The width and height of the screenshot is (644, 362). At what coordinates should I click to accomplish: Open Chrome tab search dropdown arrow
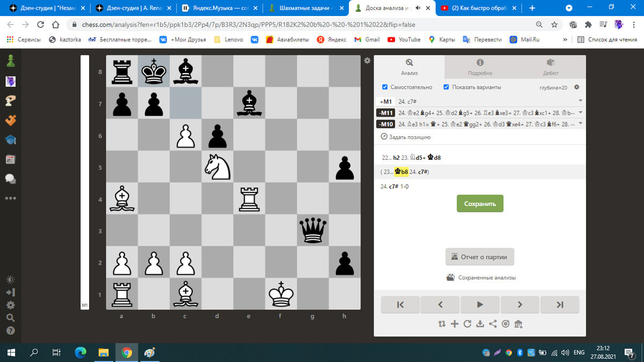pos(569,8)
